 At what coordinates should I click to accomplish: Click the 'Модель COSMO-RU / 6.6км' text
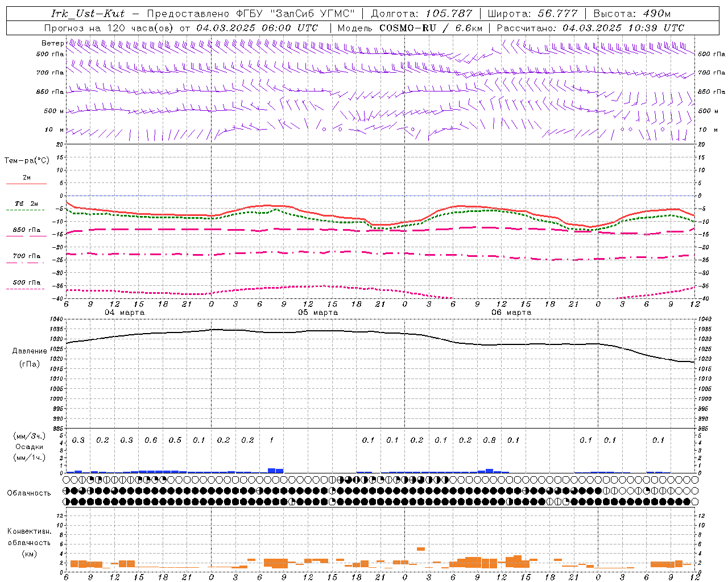point(410,28)
